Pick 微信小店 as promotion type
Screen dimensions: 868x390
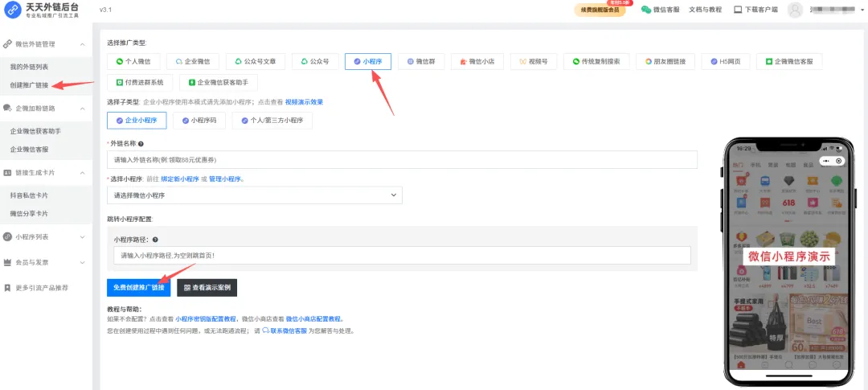477,61
